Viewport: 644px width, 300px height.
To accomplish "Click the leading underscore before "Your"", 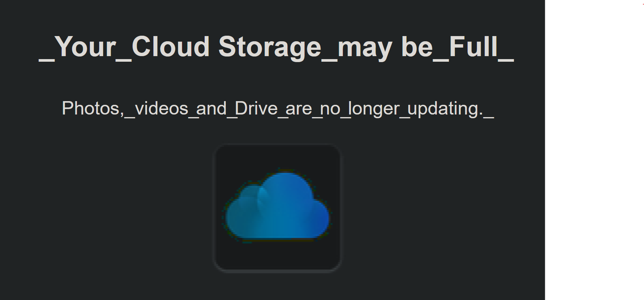I will click(x=46, y=59).
